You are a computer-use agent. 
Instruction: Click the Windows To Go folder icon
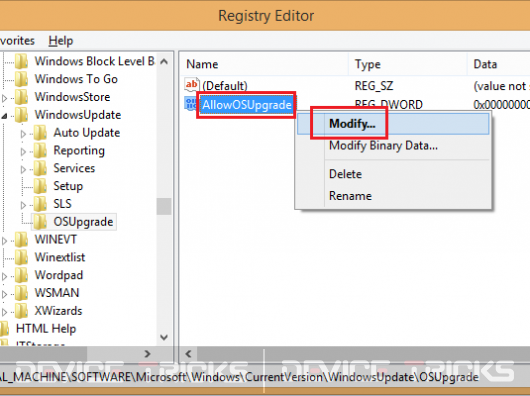(x=22, y=79)
